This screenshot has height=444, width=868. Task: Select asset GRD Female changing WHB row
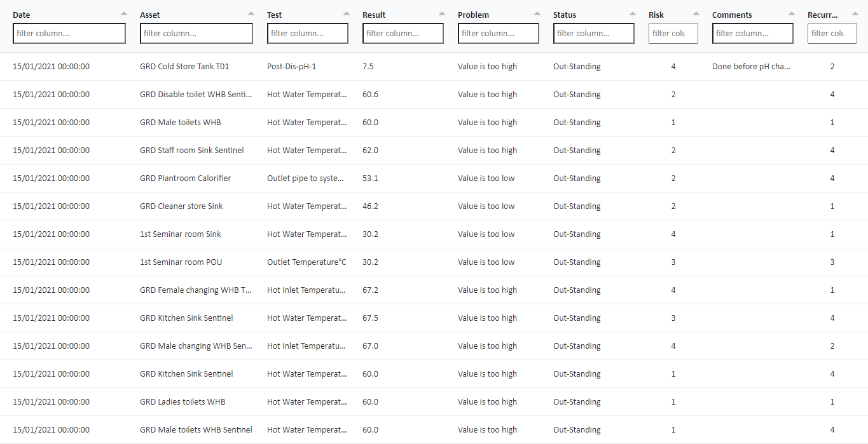click(x=196, y=290)
